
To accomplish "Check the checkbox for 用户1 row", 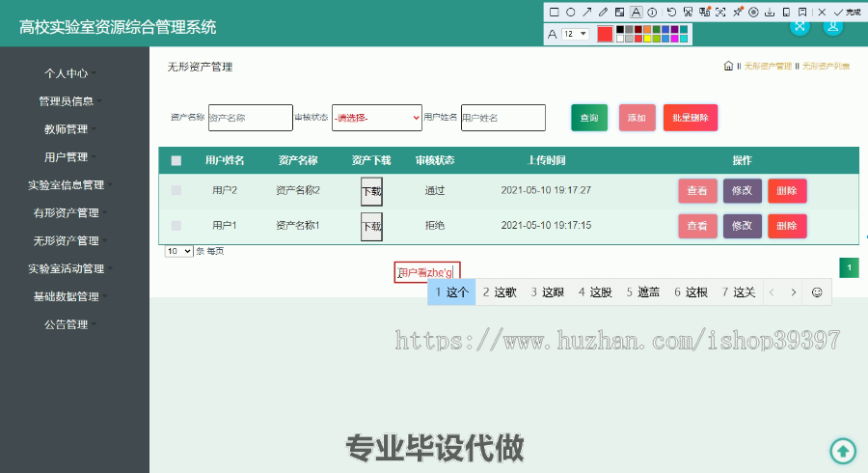I will [176, 226].
